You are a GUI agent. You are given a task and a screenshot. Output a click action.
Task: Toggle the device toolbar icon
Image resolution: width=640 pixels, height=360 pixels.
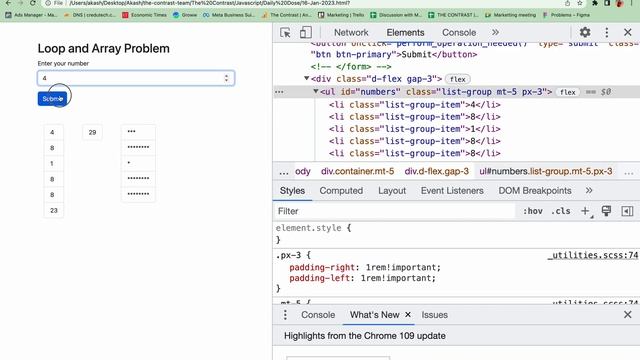tap(306, 33)
